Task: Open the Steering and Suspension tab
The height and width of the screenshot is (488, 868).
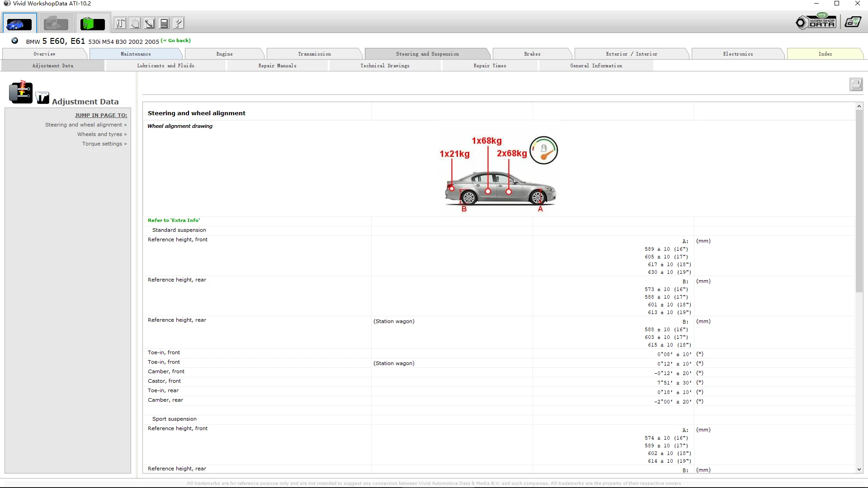Action: pos(427,54)
